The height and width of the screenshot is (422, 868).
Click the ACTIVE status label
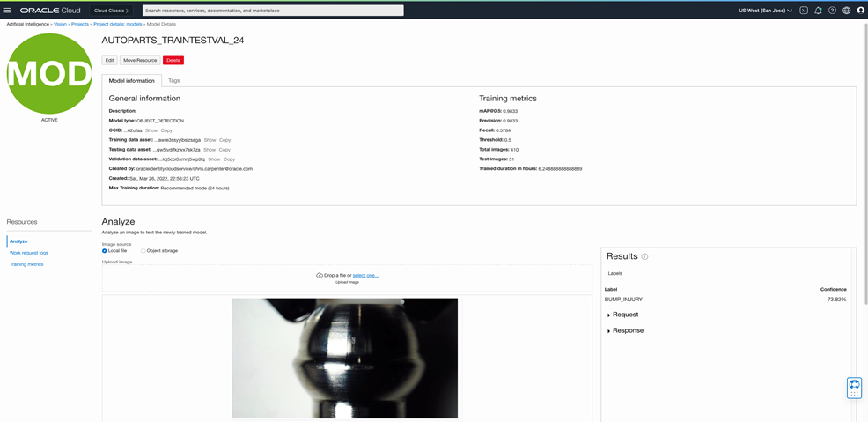click(x=49, y=120)
